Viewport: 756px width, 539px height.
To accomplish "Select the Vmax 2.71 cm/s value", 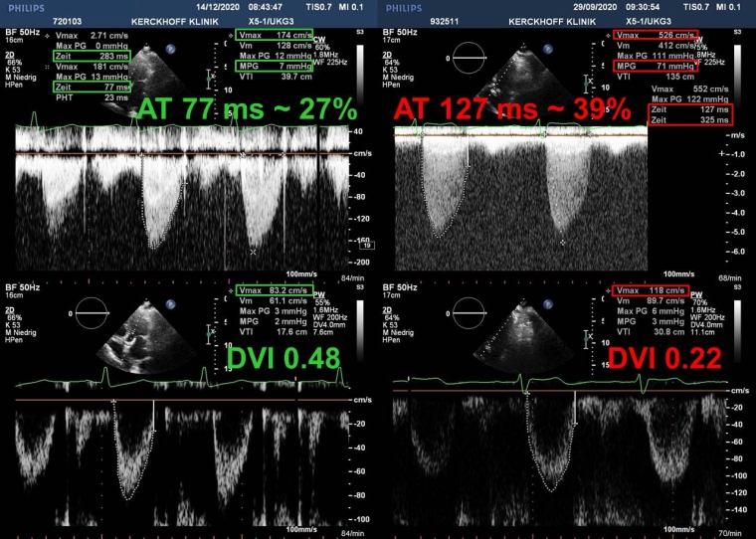I will click(x=93, y=36).
